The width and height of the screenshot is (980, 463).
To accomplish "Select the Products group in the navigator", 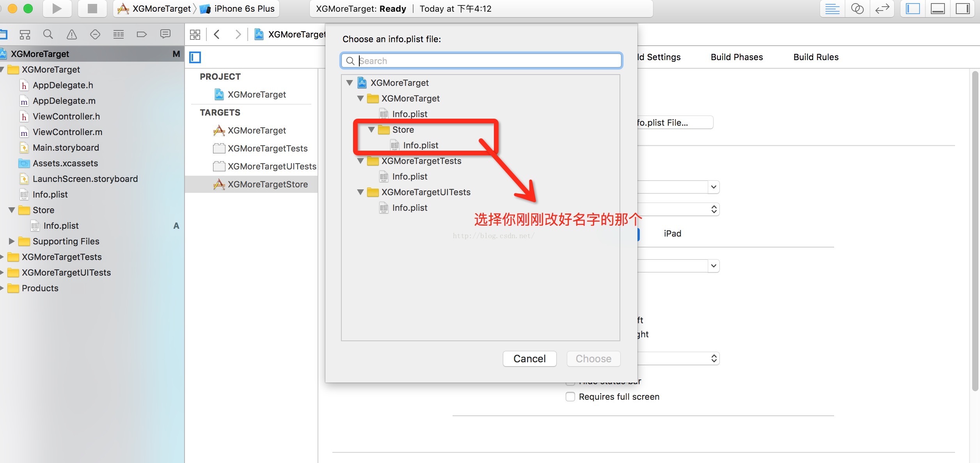I will coord(40,288).
